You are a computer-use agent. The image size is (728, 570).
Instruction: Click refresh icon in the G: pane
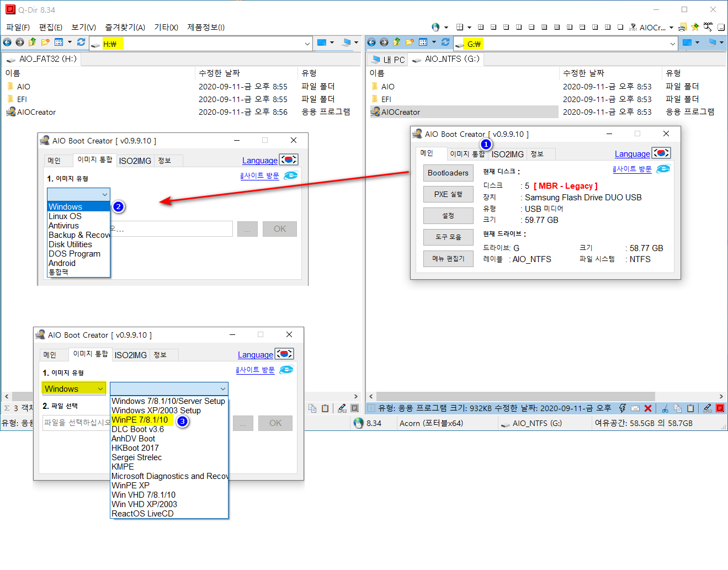coord(445,42)
